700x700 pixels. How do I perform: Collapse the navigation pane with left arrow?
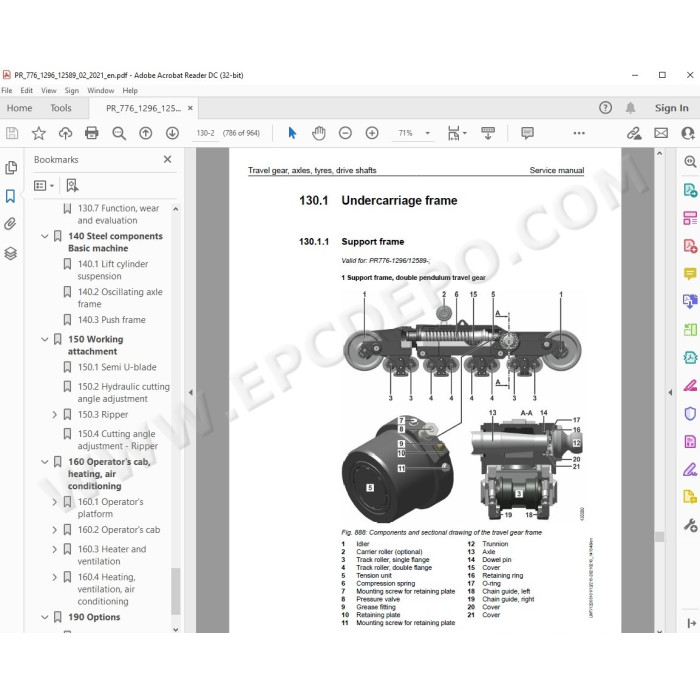tap(191, 392)
